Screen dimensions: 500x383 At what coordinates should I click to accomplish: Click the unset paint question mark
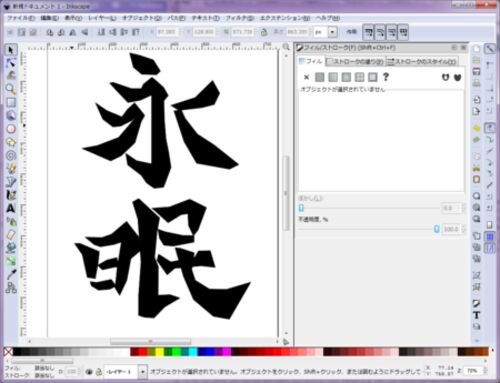(x=386, y=77)
